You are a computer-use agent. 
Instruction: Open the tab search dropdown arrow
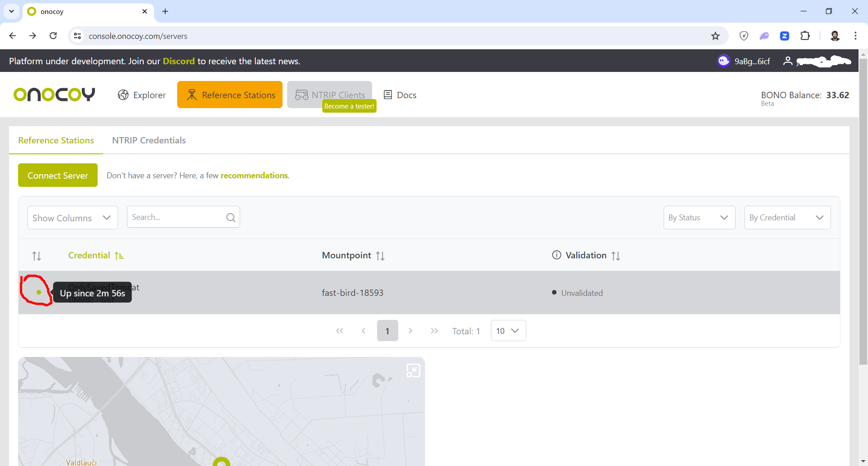[11, 11]
